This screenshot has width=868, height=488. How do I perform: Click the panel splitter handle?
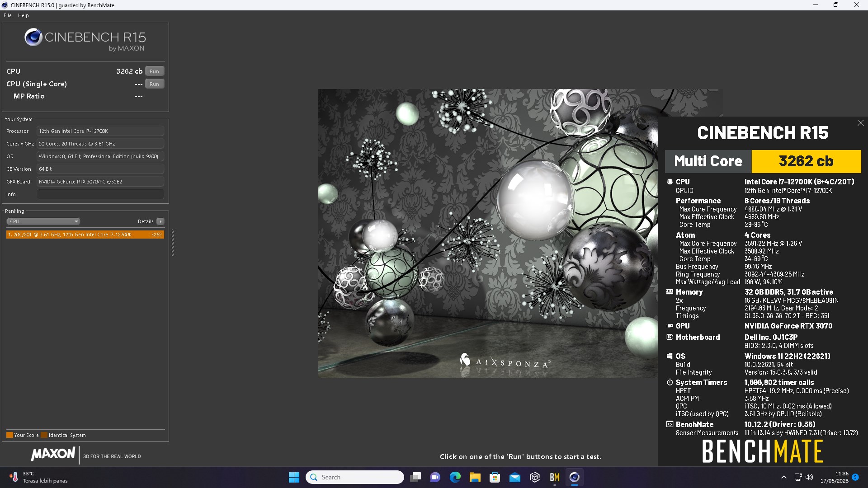[173, 243]
